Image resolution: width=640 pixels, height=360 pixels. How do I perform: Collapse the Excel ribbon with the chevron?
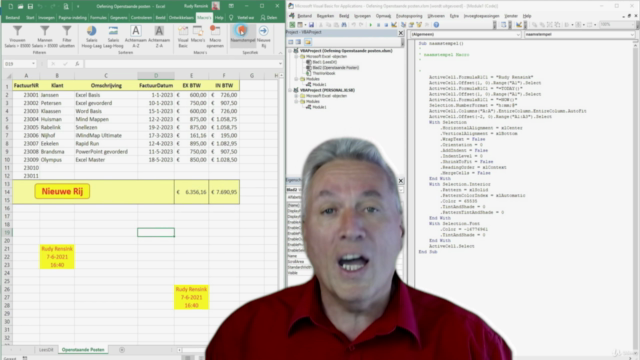click(x=280, y=53)
